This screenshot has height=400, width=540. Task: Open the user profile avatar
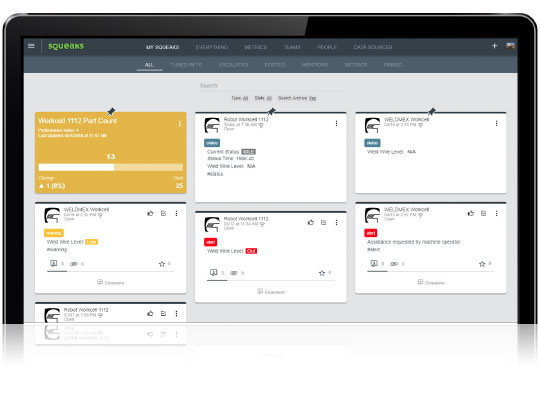pyautogui.click(x=510, y=46)
